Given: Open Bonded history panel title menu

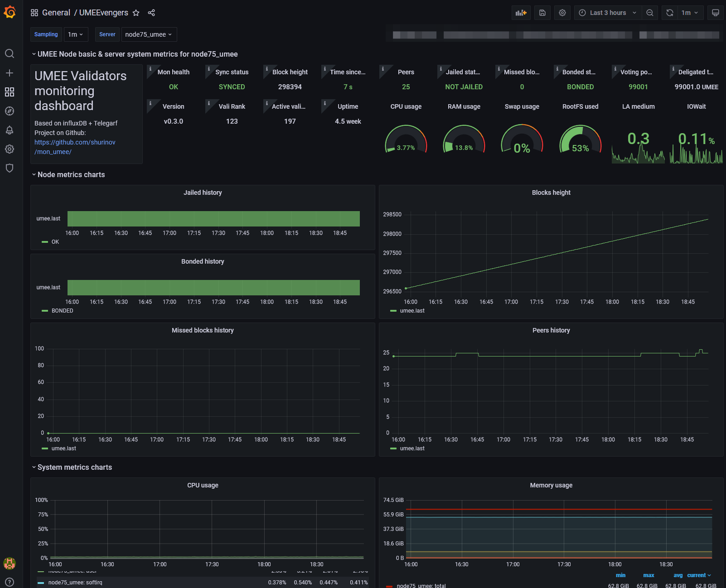Looking at the screenshot, I should tap(203, 261).
